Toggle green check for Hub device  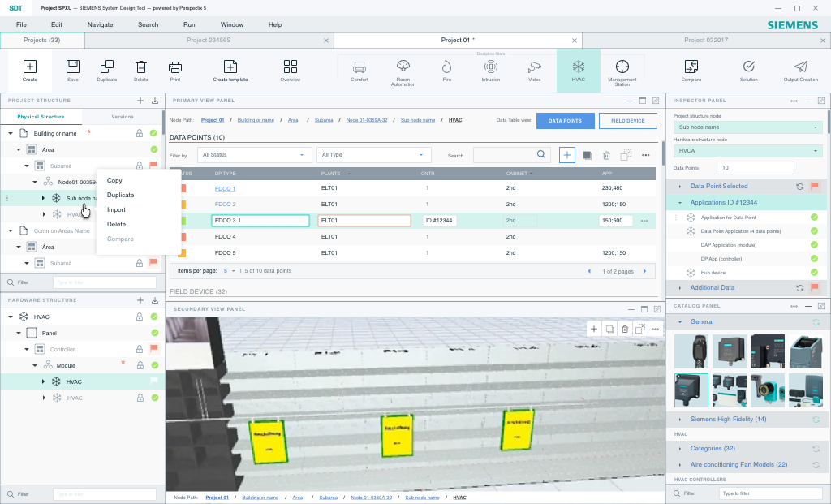(x=814, y=273)
